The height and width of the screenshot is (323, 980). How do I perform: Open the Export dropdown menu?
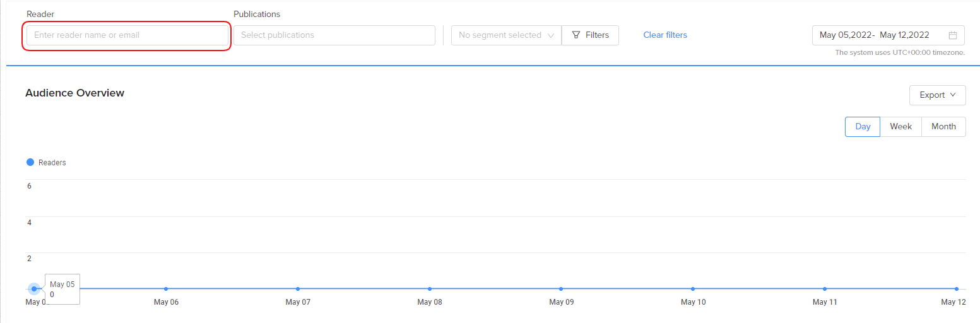937,95
